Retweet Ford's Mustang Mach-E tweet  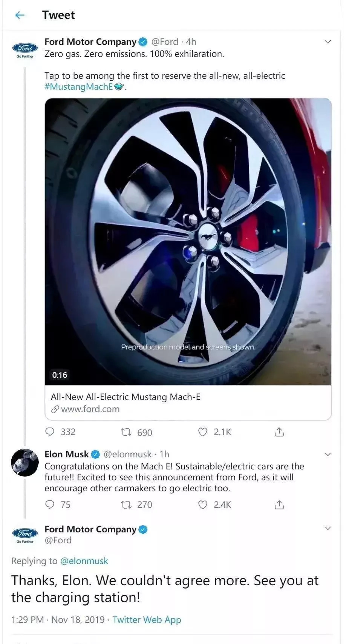click(x=126, y=432)
